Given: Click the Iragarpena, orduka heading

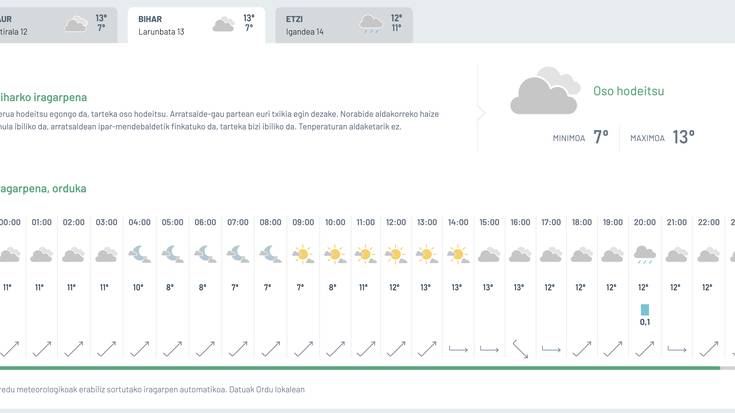Looking at the screenshot, I should tap(43, 188).
